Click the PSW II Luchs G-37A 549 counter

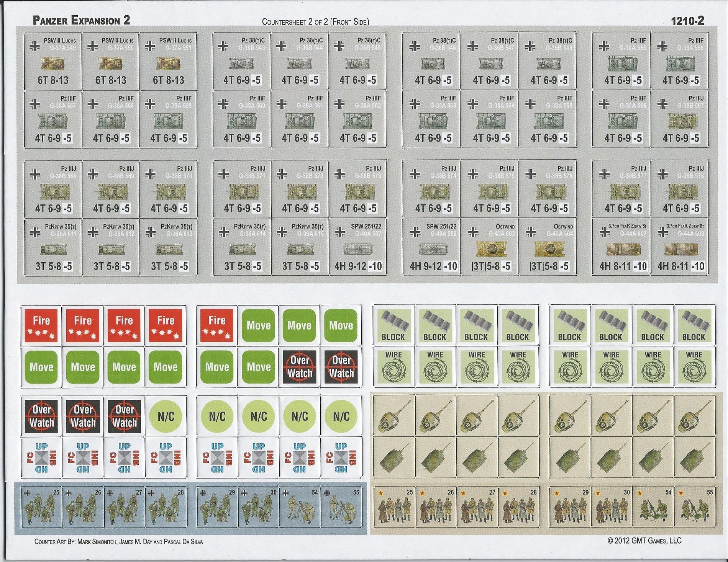pyautogui.click(x=53, y=61)
